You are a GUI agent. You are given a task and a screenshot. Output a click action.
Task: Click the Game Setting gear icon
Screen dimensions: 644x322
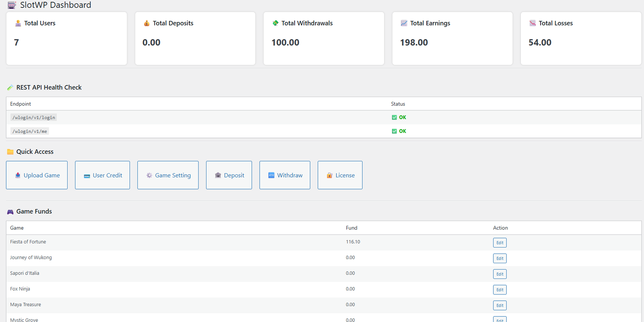tap(149, 175)
